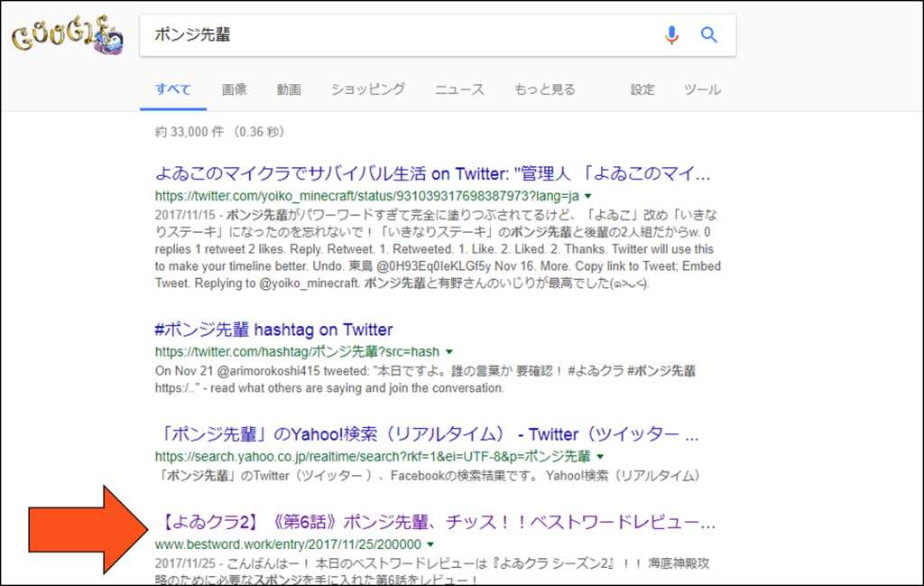The image size is (924, 586).
Task: Switch to the 画像 tab
Action: pos(234,89)
